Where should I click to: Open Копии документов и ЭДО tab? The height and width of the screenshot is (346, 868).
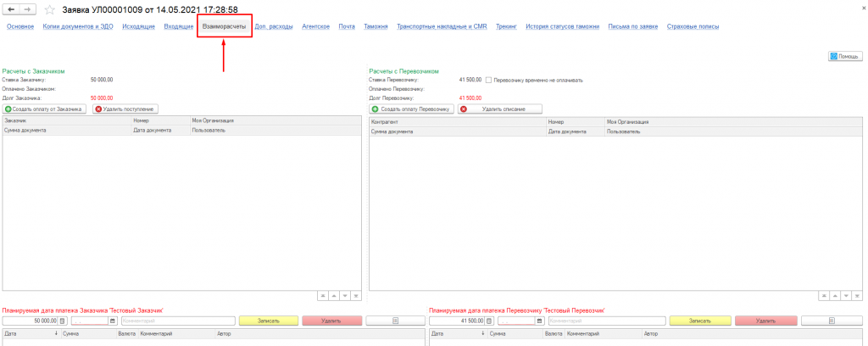pos(78,26)
